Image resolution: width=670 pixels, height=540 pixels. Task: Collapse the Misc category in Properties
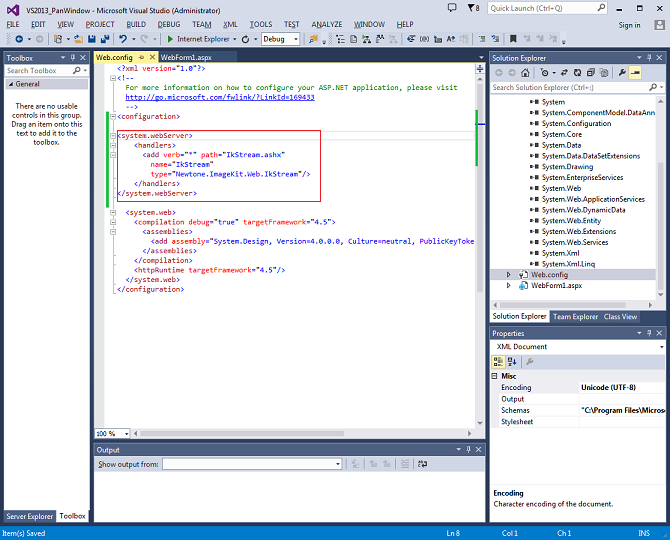(495, 376)
